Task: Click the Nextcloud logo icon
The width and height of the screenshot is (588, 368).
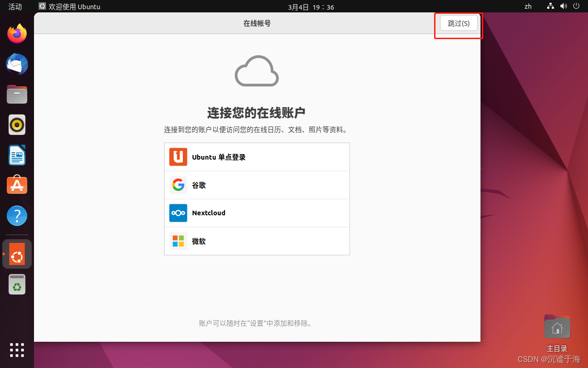Action: click(178, 213)
